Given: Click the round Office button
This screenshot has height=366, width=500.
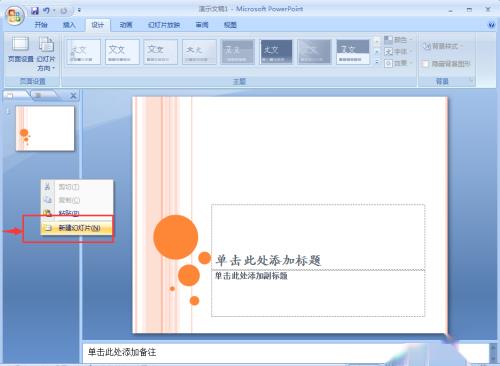Looking at the screenshot, I should [14, 16].
